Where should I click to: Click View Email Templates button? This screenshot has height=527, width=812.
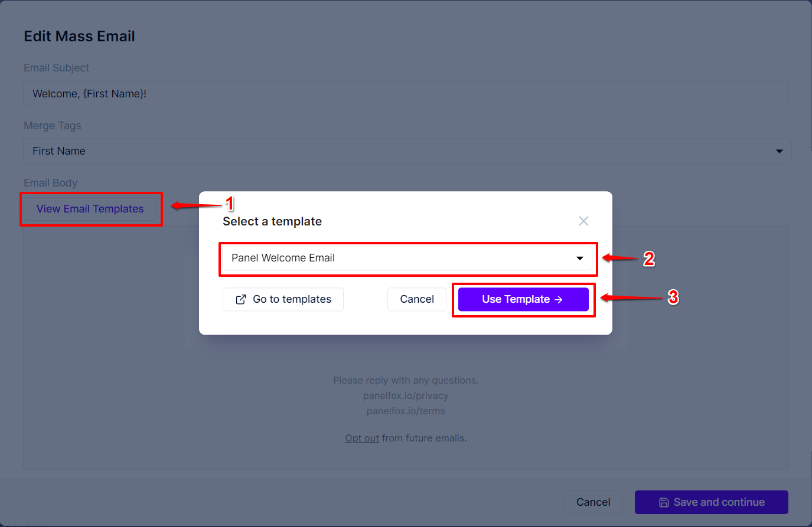(x=90, y=209)
